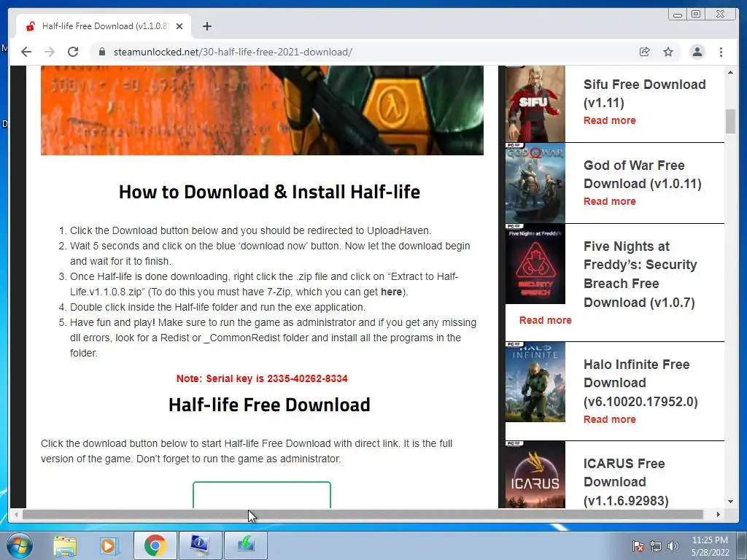
Task: Click horizontal scrollbar left arrow
Action: point(16,514)
